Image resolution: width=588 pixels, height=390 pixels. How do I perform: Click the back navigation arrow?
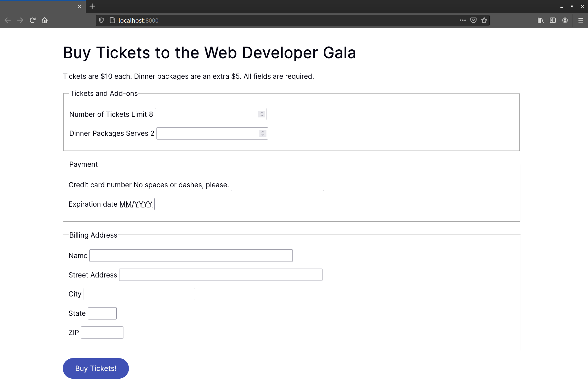7,20
